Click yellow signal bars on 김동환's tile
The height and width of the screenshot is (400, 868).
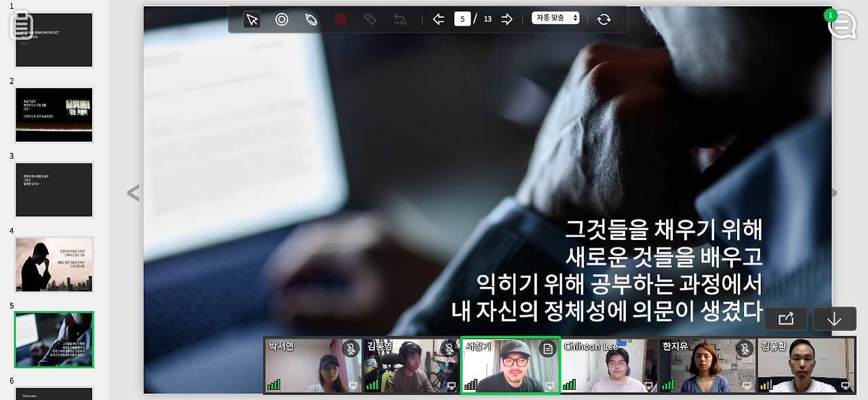[x=766, y=384]
